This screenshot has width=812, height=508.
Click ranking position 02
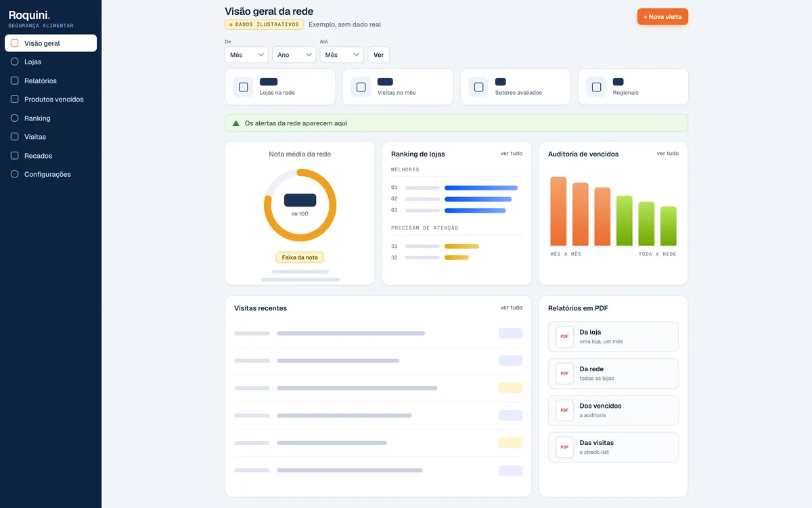click(x=394, y=199)
